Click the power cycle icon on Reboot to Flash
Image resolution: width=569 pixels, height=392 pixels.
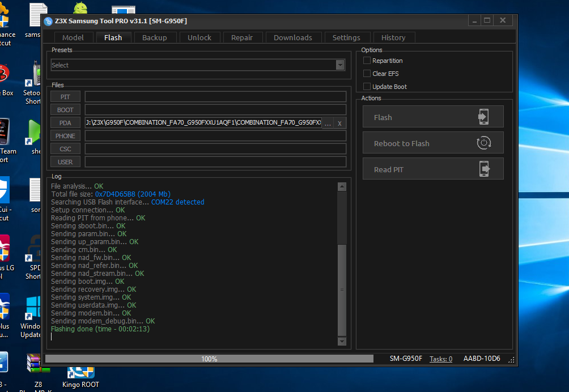484,143
